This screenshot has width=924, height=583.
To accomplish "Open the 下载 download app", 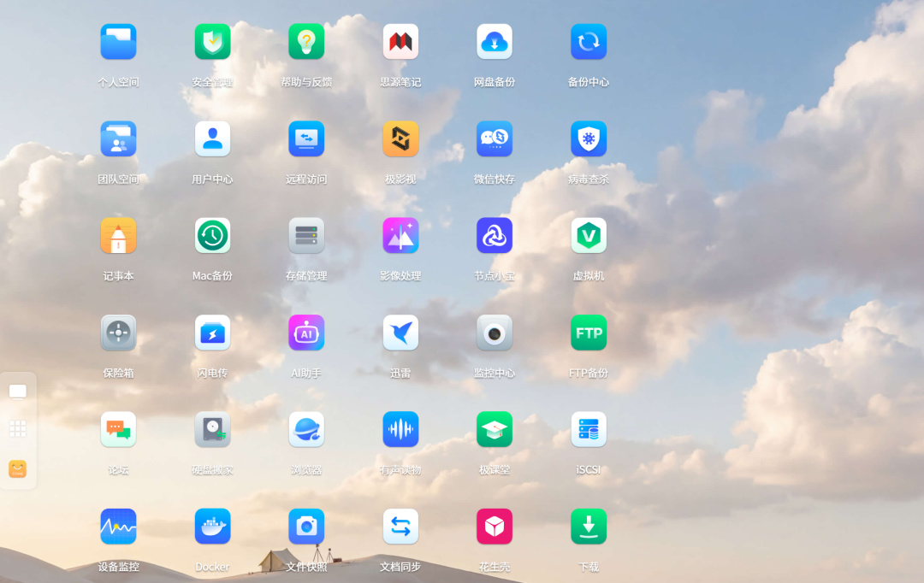I will click(589, 527).
